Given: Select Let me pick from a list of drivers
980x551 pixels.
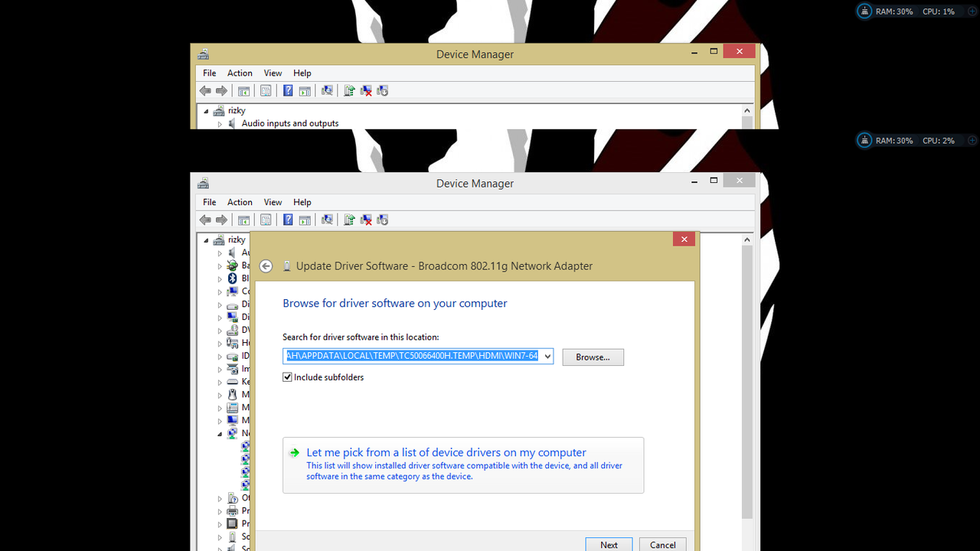Looking at the screenshot, I should (446, 452).
